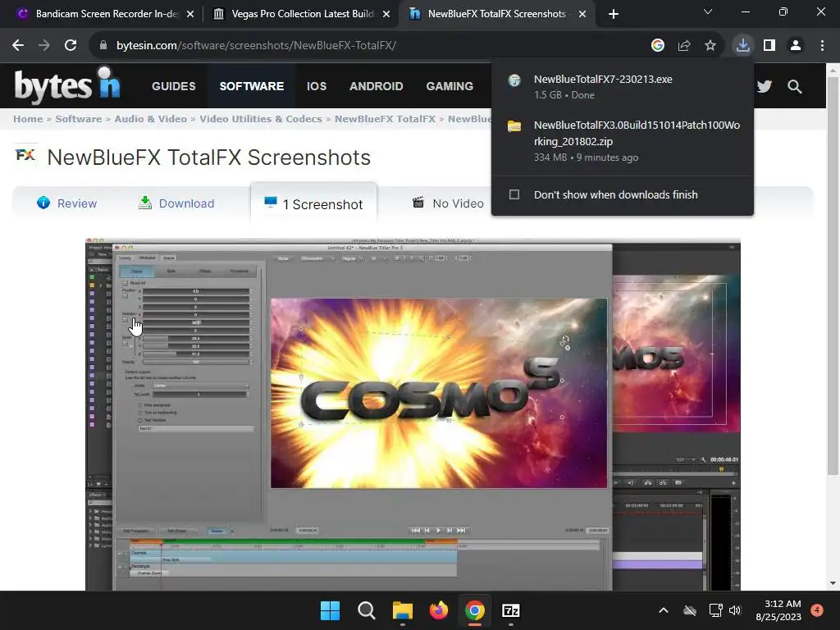Click the exe file icon in downloads

click(x=514, y=80)
